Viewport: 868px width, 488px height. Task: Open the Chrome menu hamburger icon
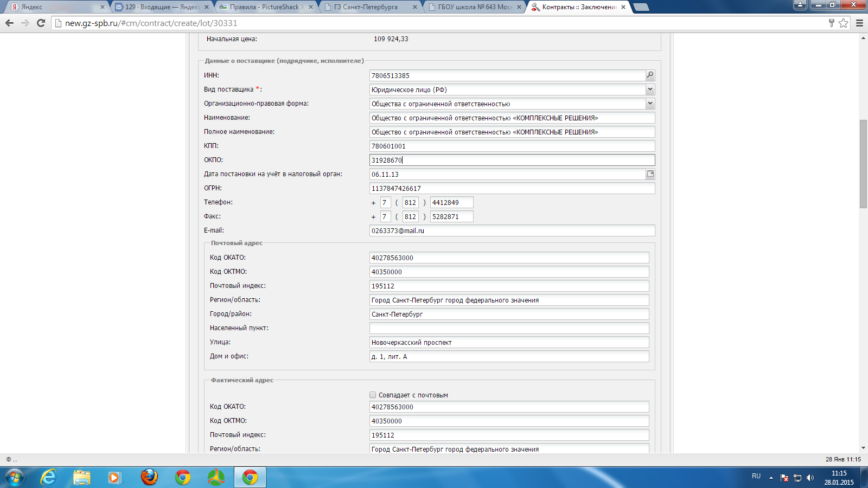(x=859, y=23)
